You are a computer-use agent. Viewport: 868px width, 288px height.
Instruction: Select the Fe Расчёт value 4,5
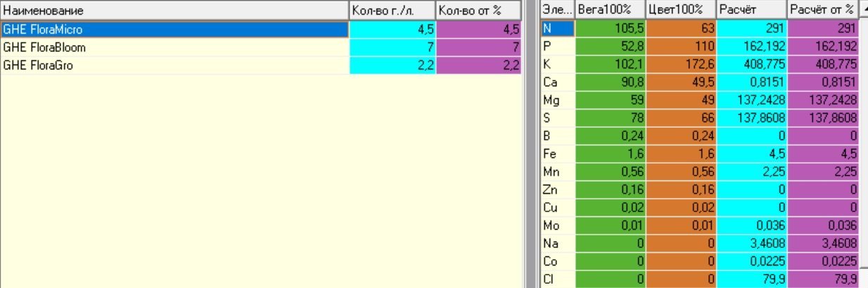tap(753, 154)
